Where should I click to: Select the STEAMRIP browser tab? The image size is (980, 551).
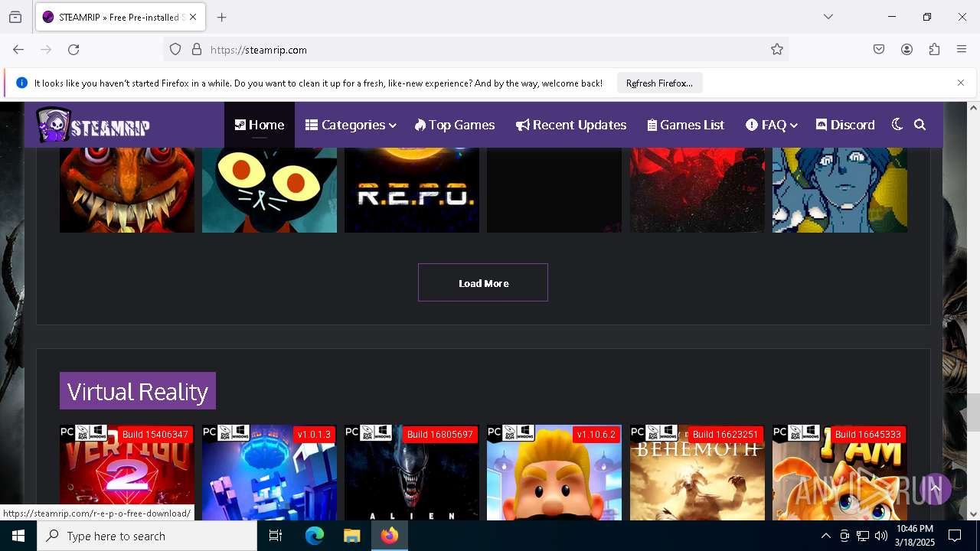119,17
